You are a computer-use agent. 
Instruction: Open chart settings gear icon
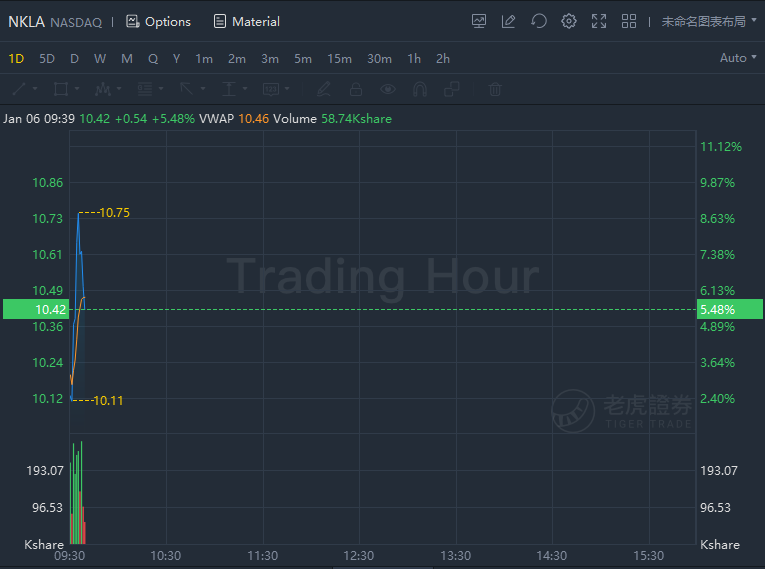pyautogui.click(x=569, y=21)
